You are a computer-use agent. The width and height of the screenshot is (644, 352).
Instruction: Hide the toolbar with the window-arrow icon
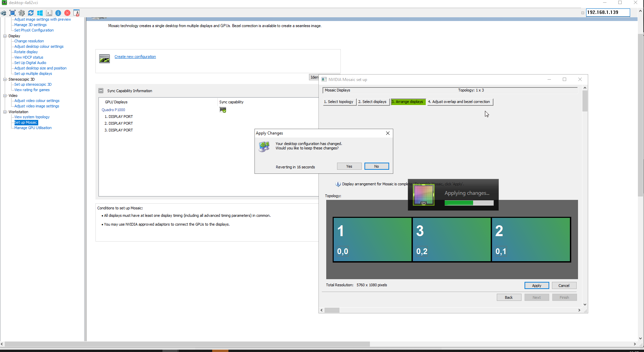click(x=76, y=13)
